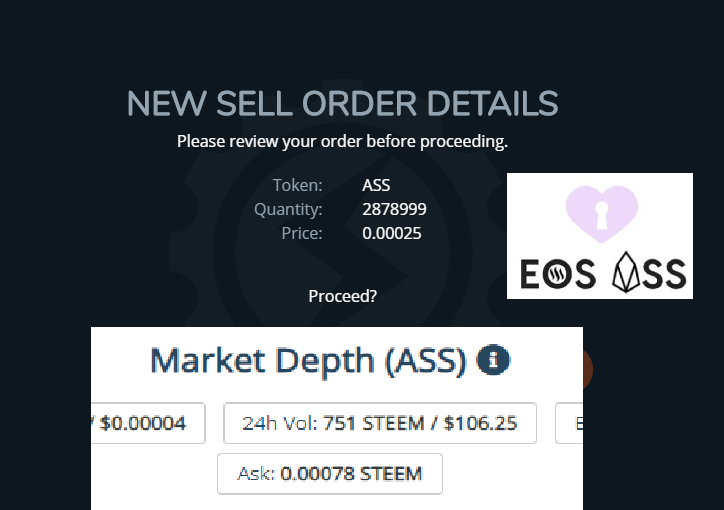Click the review your order notice
This screenshot has height=510, width=724.
[342, 141]
